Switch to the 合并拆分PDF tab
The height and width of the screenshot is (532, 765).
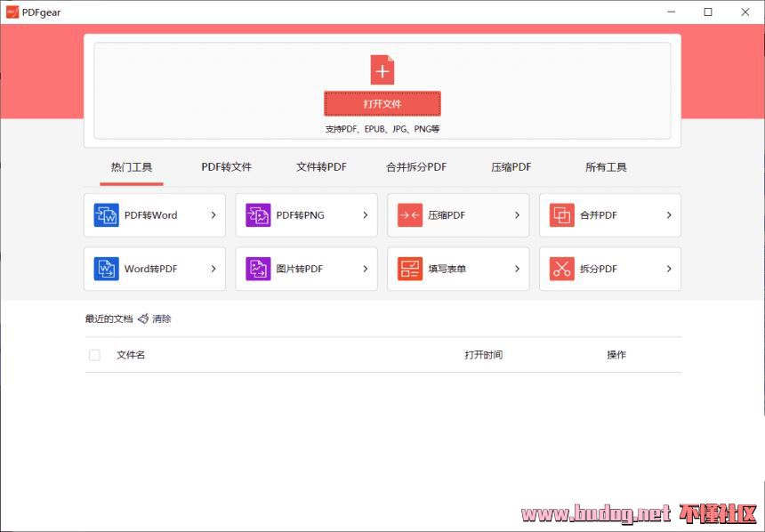tap(416, 167)
